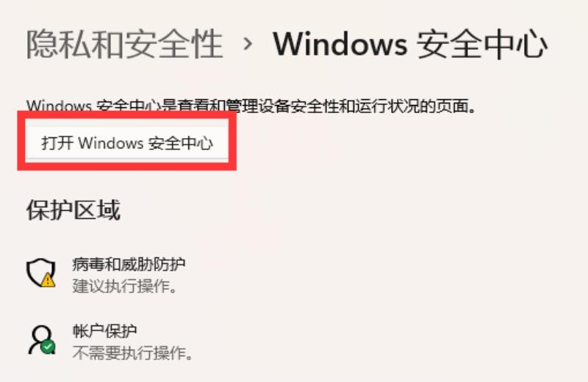Click 安全中心 characters in the page title
This screenshot has height=382, width=588.
pos(482,44)
